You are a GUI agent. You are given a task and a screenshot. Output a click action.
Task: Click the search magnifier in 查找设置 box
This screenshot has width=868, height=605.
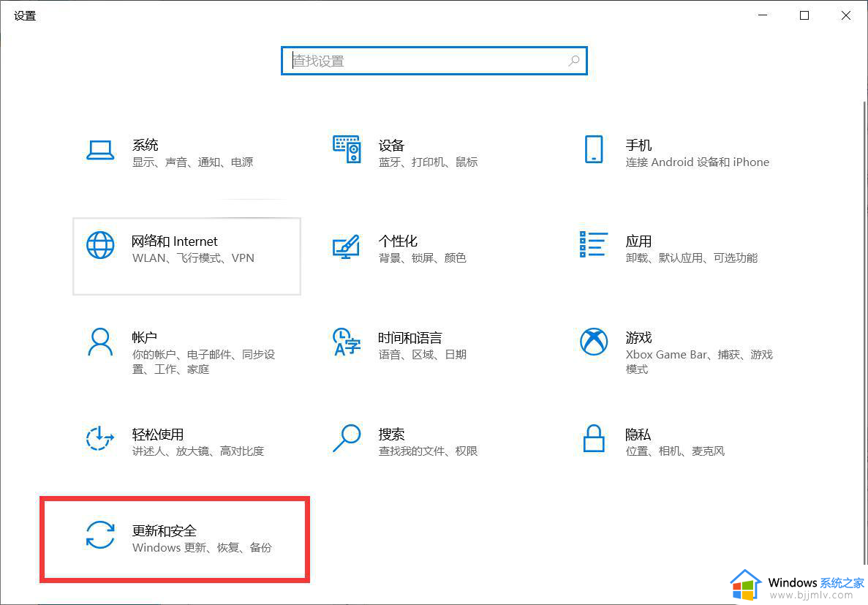coord(574,61)
